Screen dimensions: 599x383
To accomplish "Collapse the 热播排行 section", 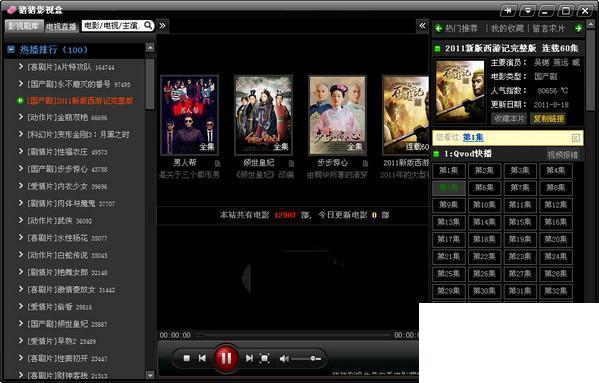I will 11,49.
